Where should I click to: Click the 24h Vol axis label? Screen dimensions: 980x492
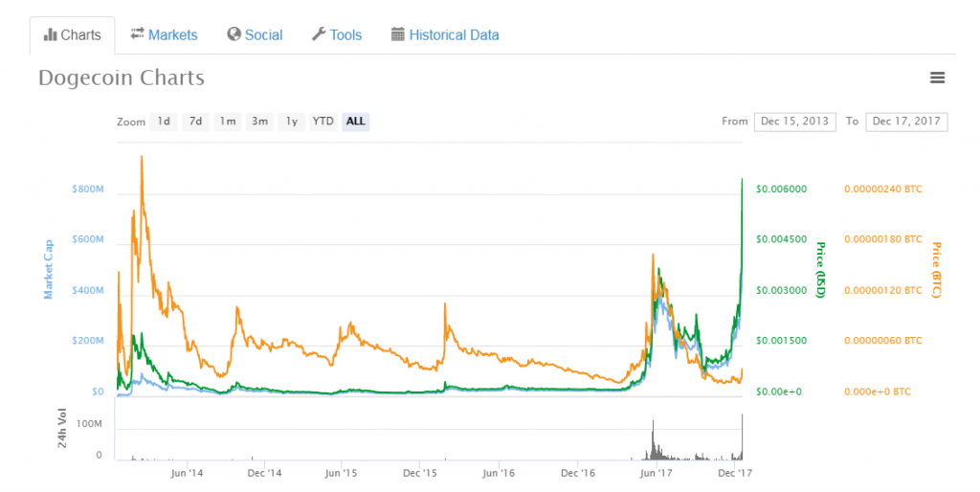click(x=62, y=429)
